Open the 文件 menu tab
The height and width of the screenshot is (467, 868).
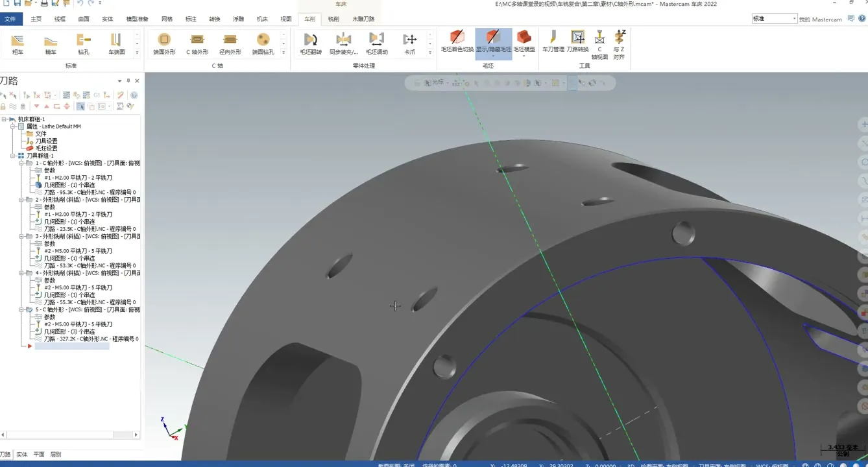pos(10,19)
